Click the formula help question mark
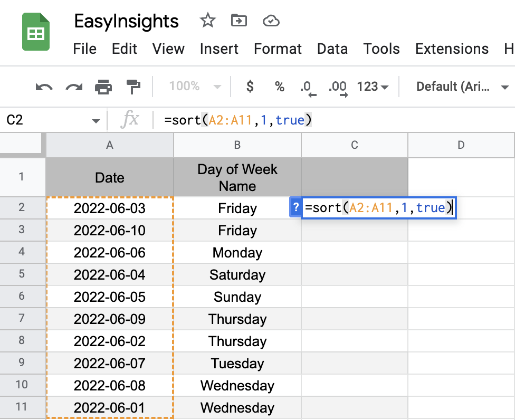 (x=295, y=207)
